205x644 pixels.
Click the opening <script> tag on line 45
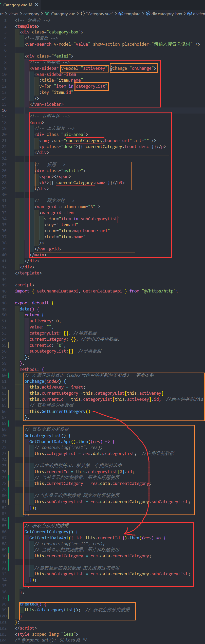tap(25, 285)
